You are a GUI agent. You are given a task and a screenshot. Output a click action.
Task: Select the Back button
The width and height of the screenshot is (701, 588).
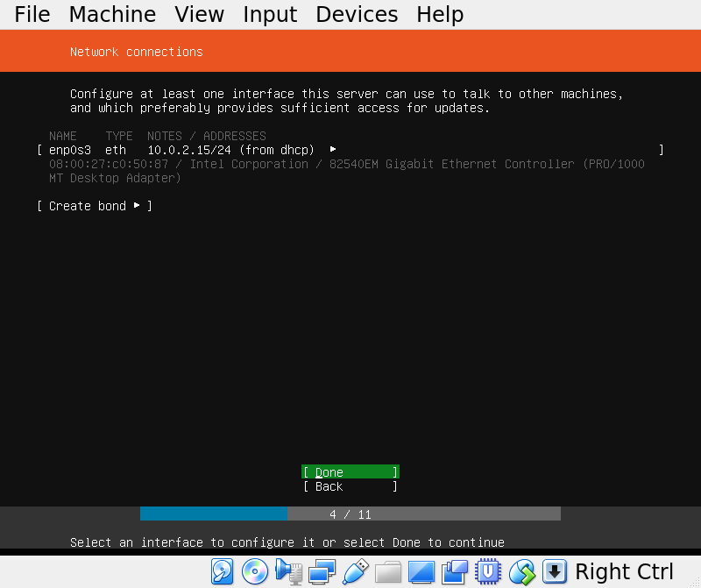(x=350, y=486)
